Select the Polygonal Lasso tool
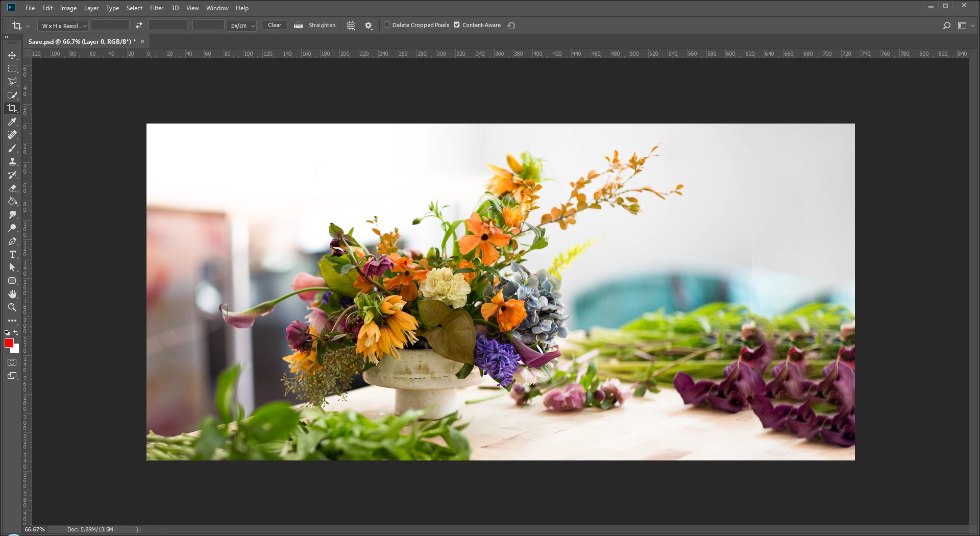The height and width of the screenshot is (536, 980). [x=12, y=82]
